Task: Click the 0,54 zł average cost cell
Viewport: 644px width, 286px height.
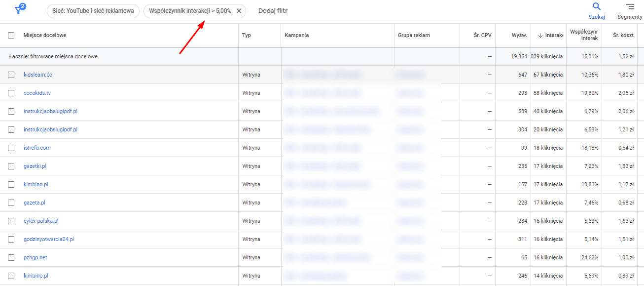Action: pyautogui.click(x=626, y=148)
